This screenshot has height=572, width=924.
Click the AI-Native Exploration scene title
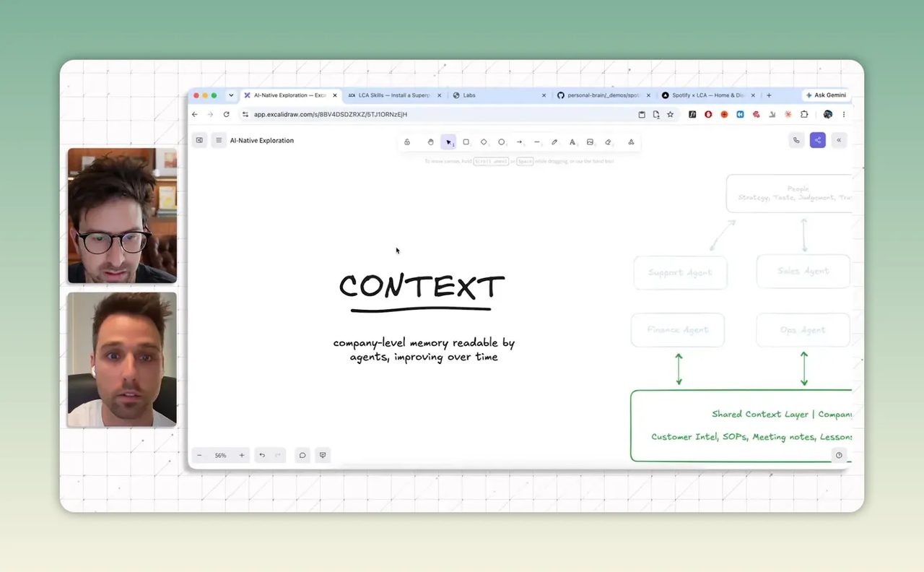[x=262, y=141]
